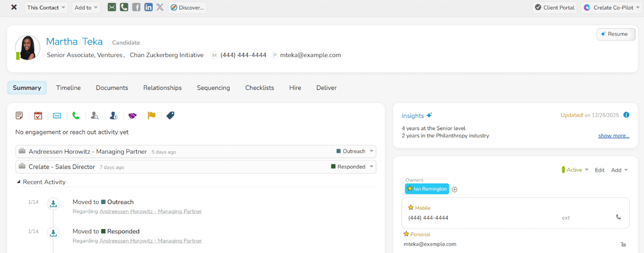Click the Moved to Outreach activity icon

pos(54,204)
